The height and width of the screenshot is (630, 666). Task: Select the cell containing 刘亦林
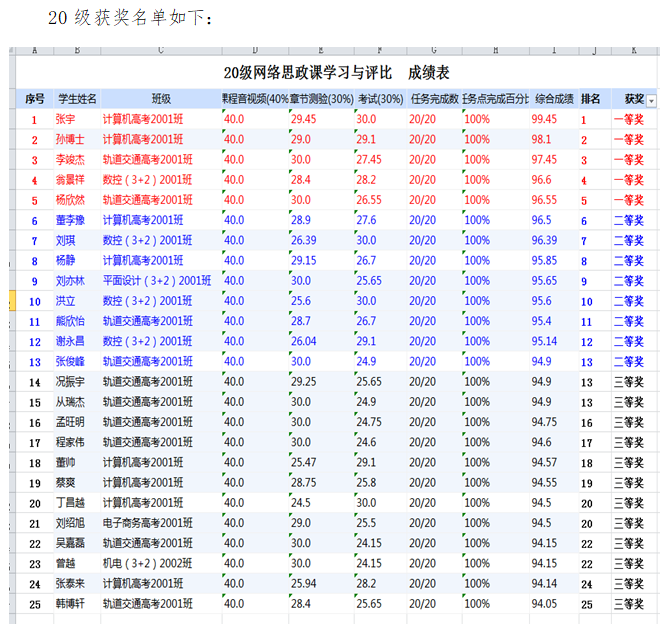coord(71,281)
